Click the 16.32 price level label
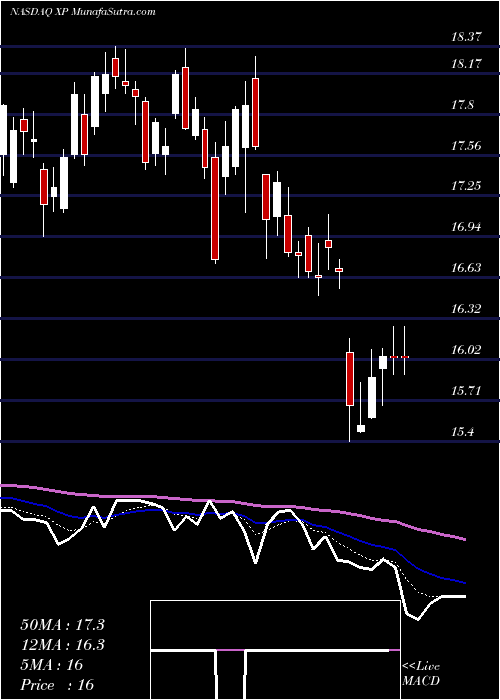500x700 pixels. point(466,308)
